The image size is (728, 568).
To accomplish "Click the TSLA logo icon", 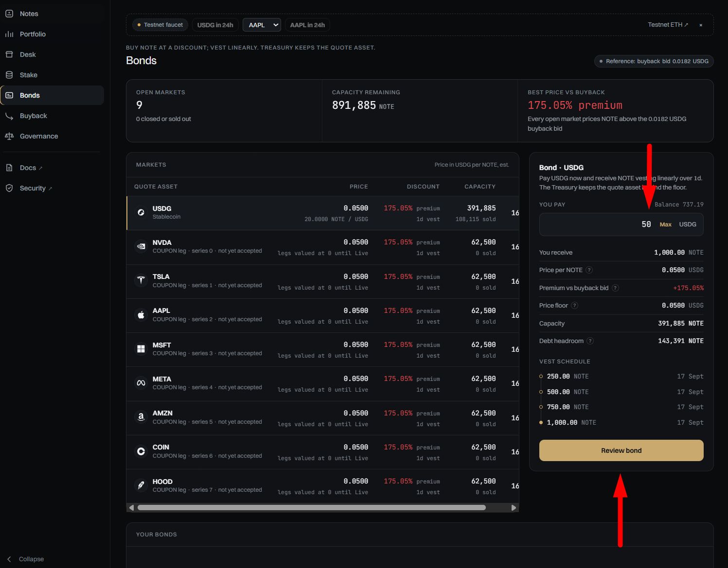I will 141,280.
